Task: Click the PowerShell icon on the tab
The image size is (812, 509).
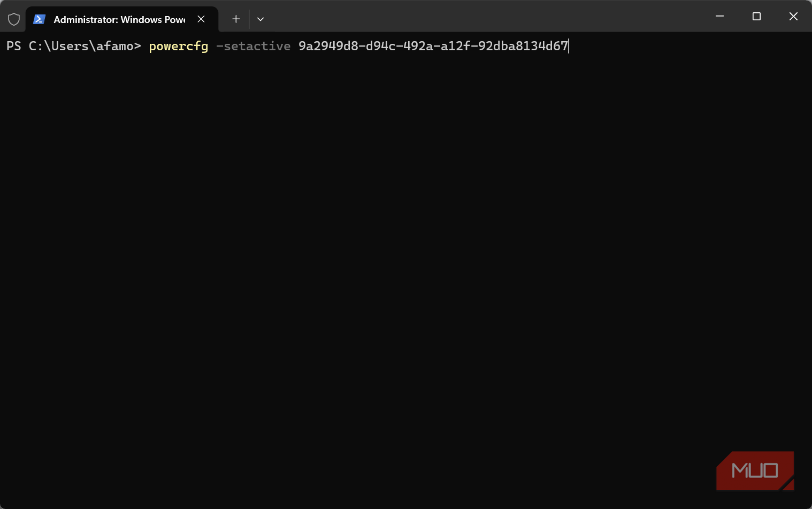Action: pos(39,19)
